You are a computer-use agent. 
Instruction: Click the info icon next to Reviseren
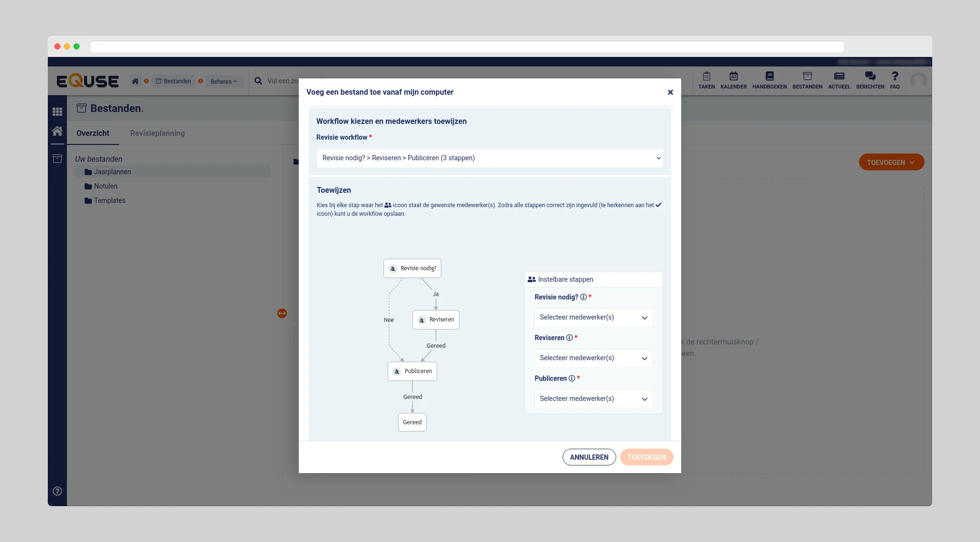point(569,338)
